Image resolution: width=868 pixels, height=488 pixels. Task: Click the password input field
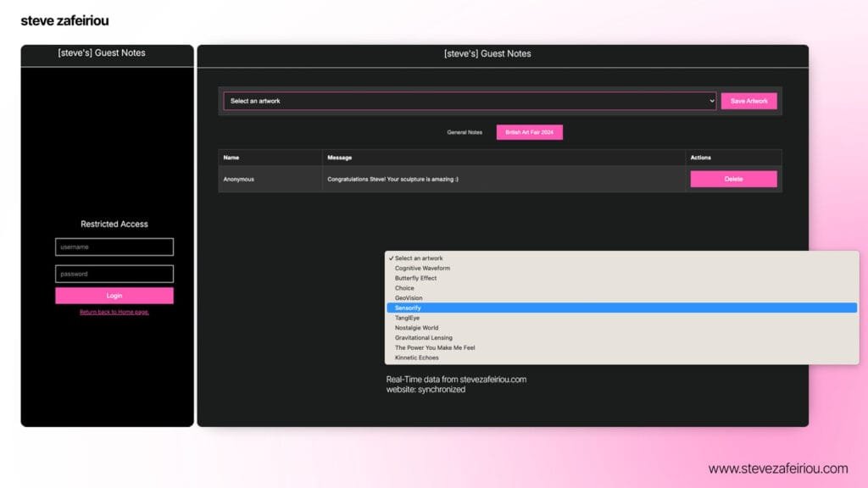pyautogui.click(x=114, y=274)
